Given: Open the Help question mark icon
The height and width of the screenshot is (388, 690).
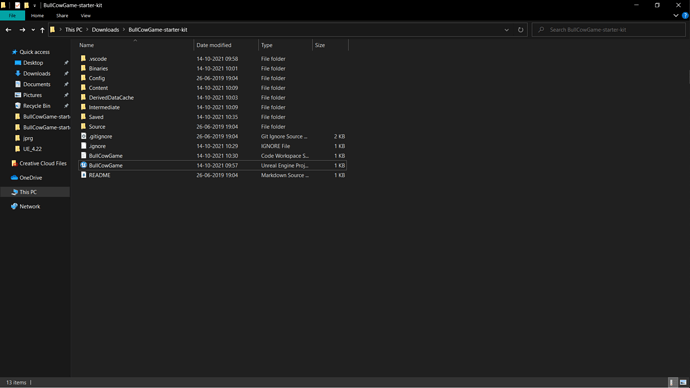Looking at the screenshot, I should [685, 15].
